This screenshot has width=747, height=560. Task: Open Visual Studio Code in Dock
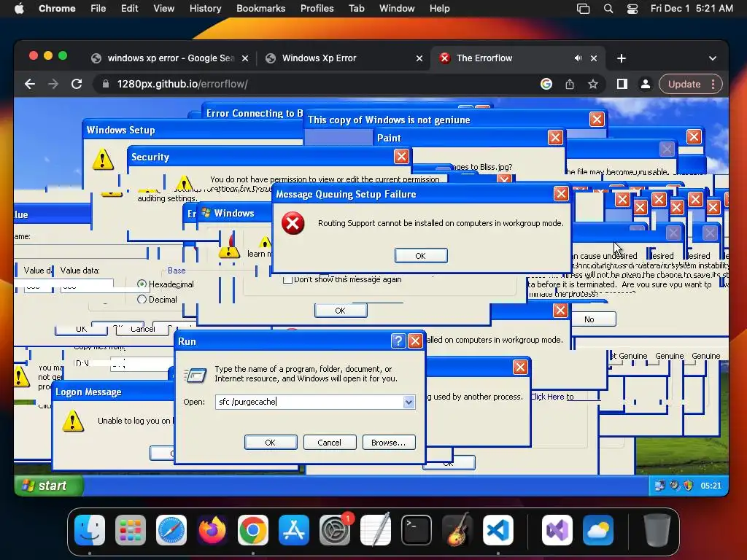tap(498, 530)
